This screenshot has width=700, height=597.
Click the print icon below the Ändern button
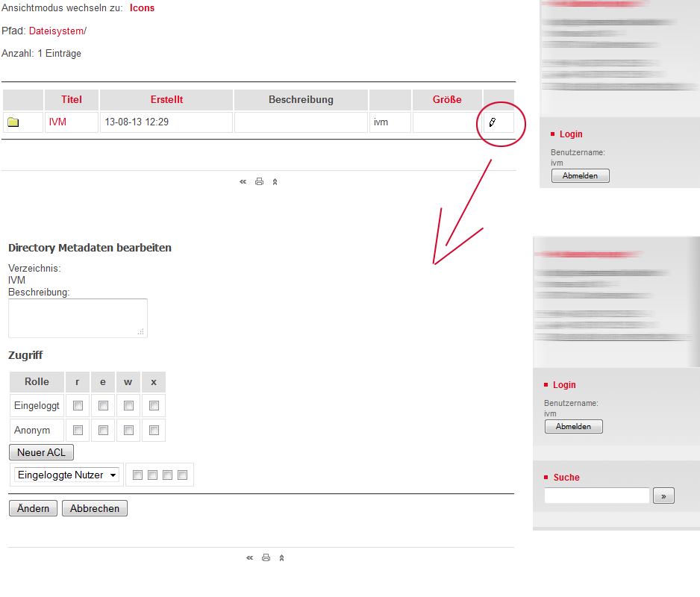click(266, 557)
